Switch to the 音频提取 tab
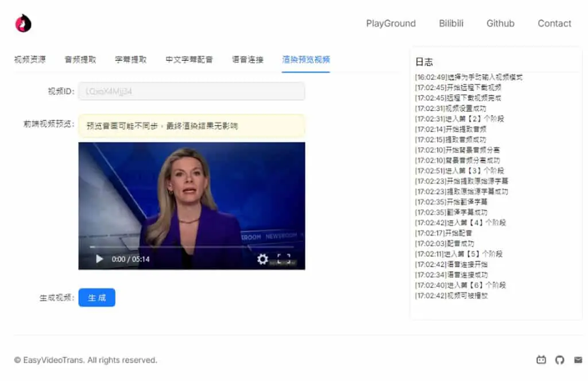Screen dimensions: 588x381 coord(80,59)
